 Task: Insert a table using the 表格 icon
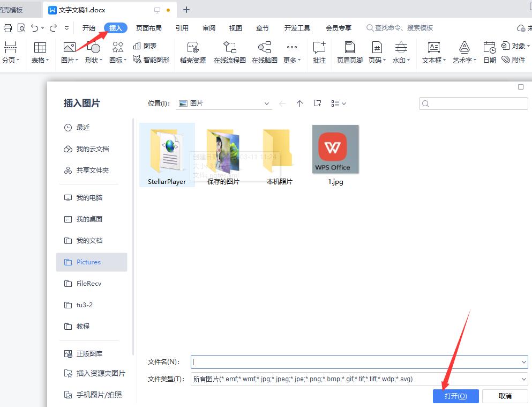(x=40, y=52)
